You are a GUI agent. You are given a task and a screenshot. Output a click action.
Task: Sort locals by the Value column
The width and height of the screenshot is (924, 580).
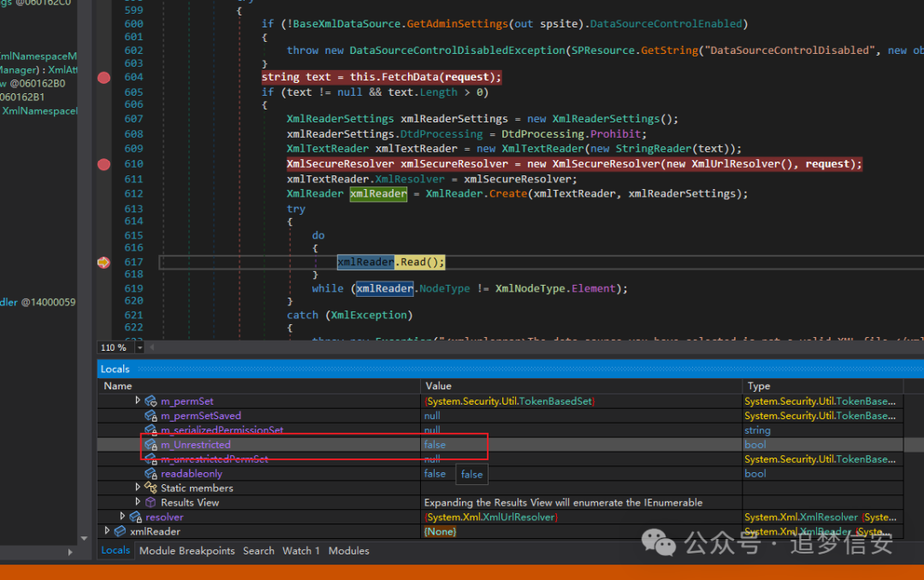(581, 386)
